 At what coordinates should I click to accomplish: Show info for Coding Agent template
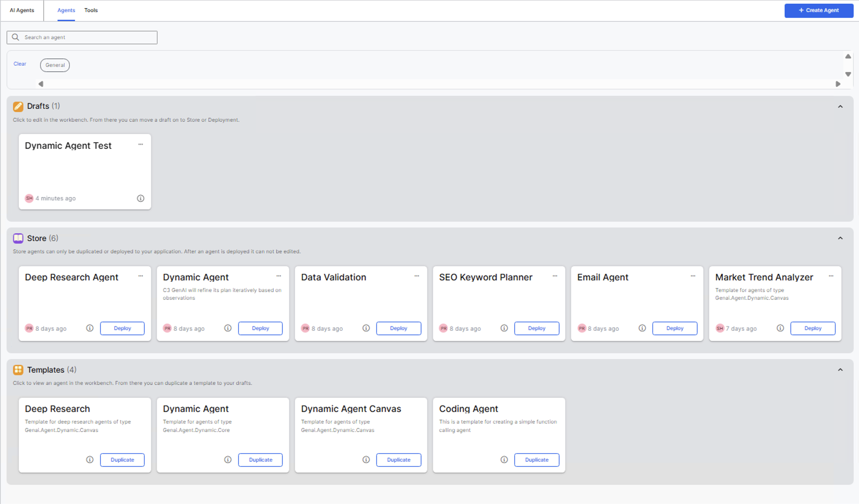pyautogui.click(x=504, y=460)
